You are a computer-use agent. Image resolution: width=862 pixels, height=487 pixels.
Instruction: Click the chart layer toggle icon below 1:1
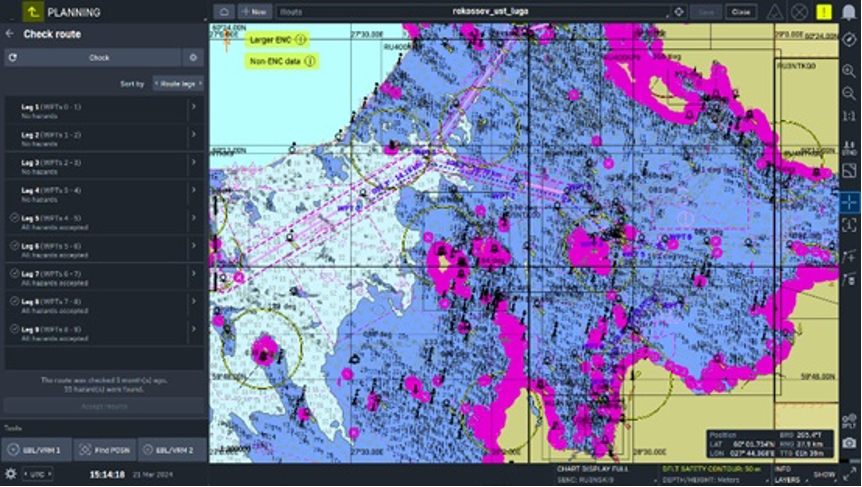(x=849, y=148)
